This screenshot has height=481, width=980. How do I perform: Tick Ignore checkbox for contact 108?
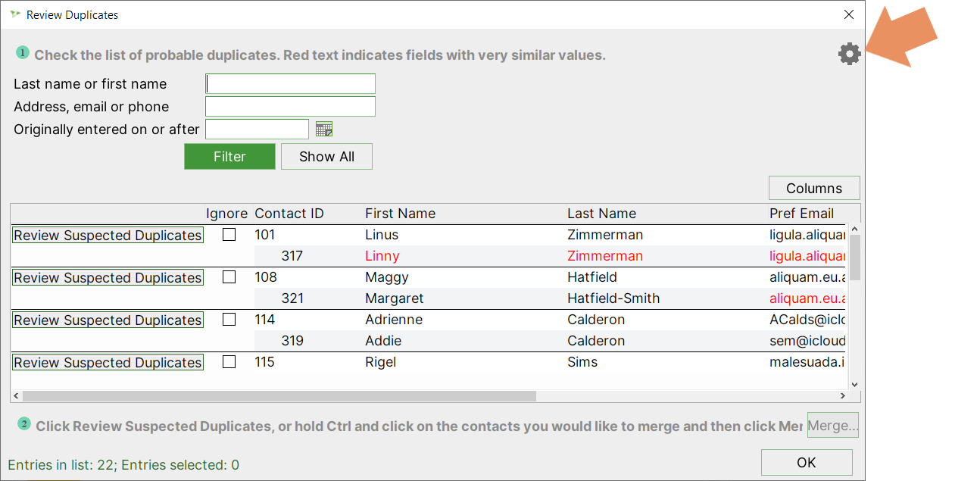click(x=229, y=277)
